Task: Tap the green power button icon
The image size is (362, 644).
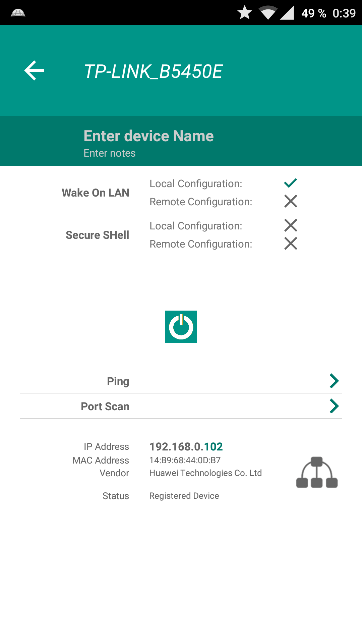Action: click(181, 327)
